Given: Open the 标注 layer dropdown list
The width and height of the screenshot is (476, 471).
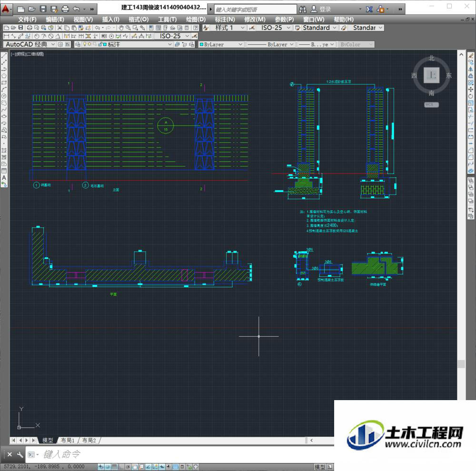Looking at the screenshot, I should (x=127, y=44).
